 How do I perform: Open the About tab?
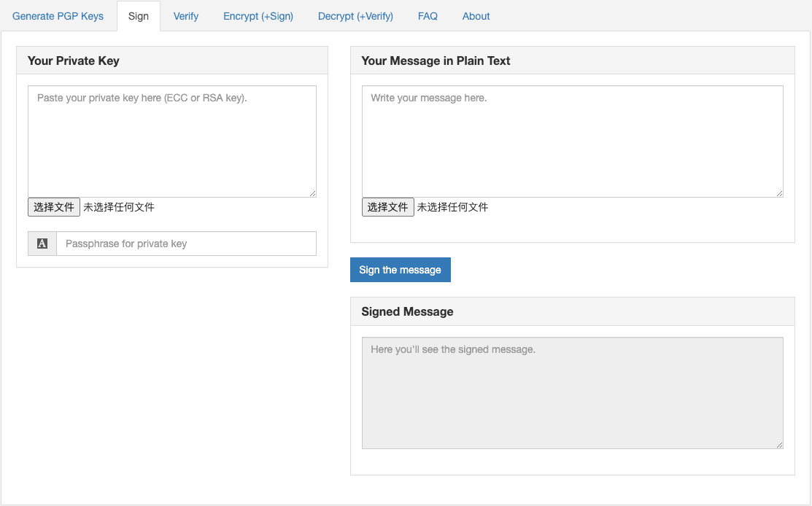click(476, 16)
